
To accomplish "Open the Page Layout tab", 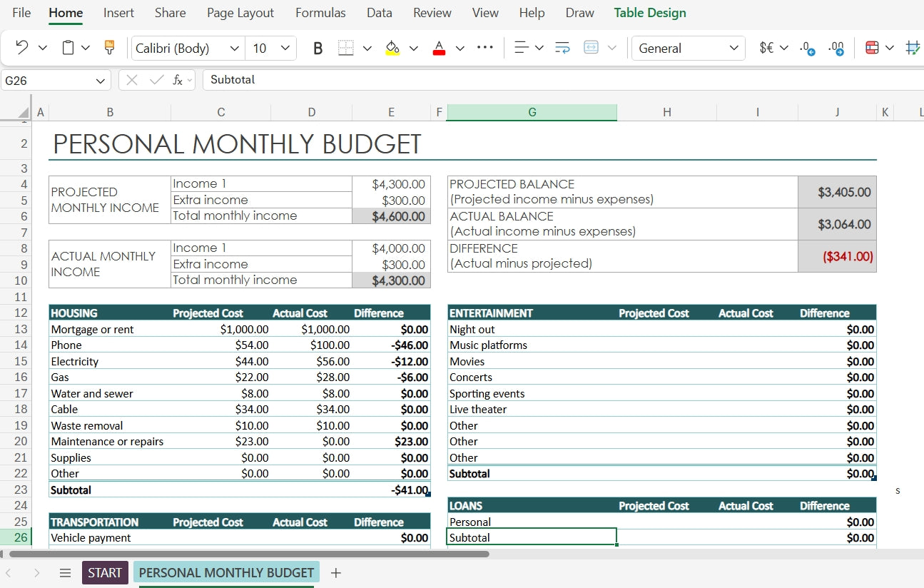I will 240,13.
